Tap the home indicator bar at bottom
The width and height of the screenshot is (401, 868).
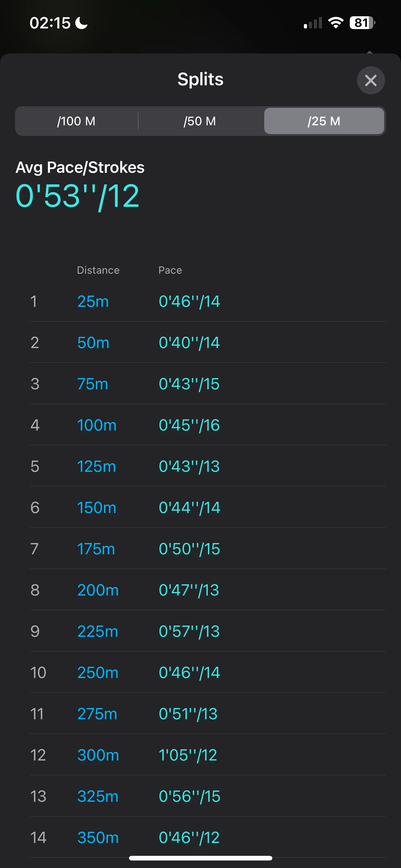coord(201,858)
